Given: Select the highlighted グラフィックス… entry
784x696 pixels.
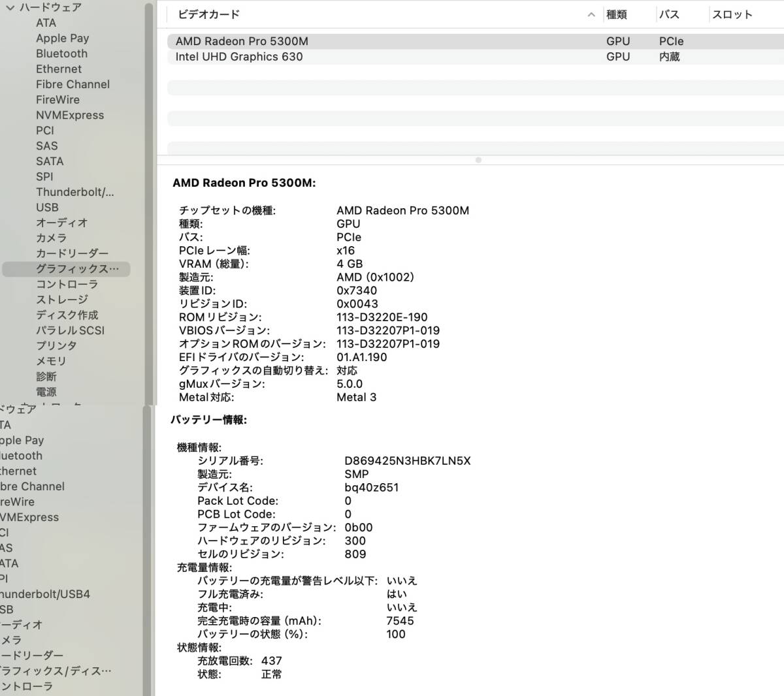Looking at the screenshot, I should pyautogui.click(x=66, y=269).
